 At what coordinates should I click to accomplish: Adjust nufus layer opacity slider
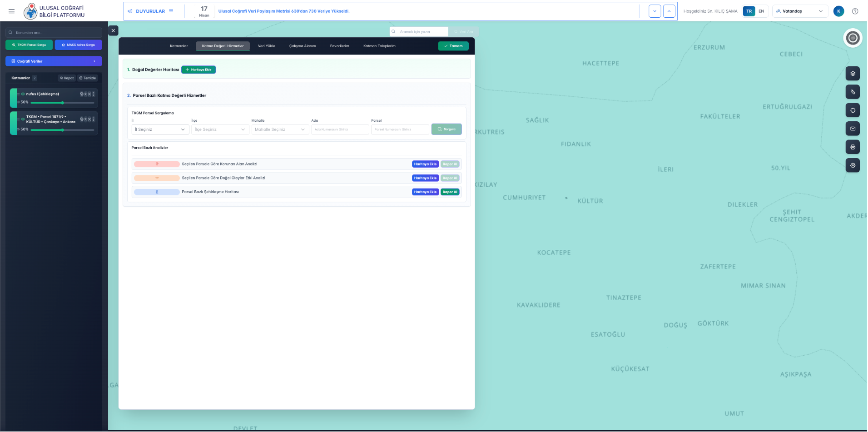point(63,103)
